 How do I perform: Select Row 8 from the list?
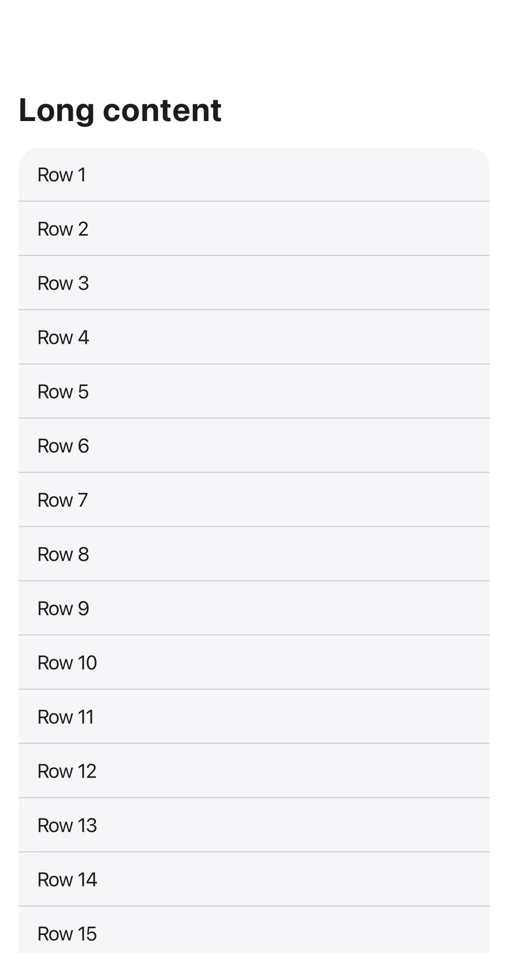[254, 554]
